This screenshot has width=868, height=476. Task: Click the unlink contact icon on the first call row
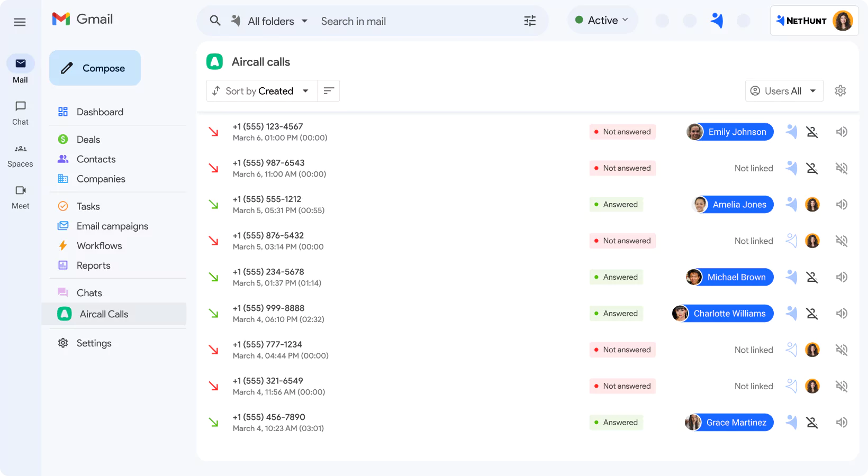812,132
